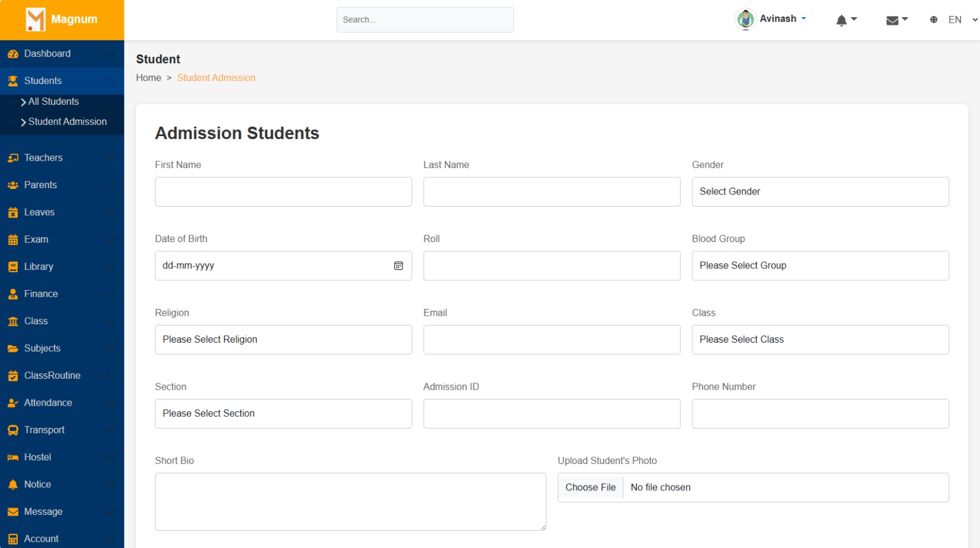Focus the top Search box

point(424,20)
